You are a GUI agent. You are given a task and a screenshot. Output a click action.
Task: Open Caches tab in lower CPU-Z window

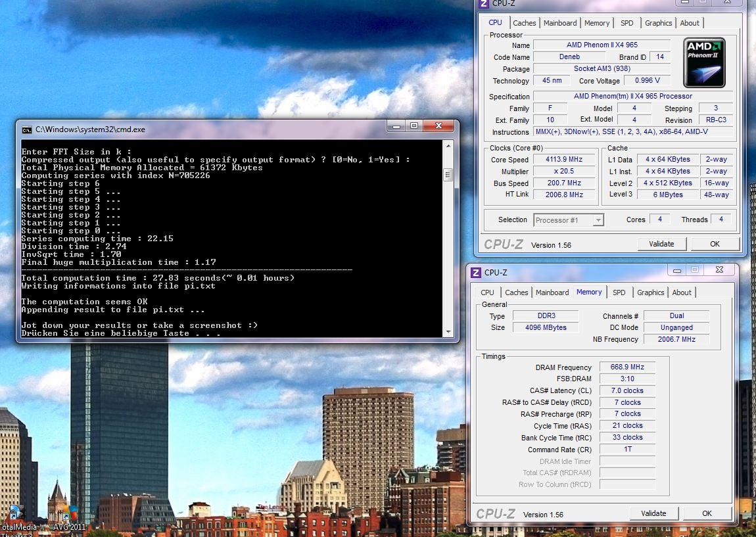(x=516, y=292)
